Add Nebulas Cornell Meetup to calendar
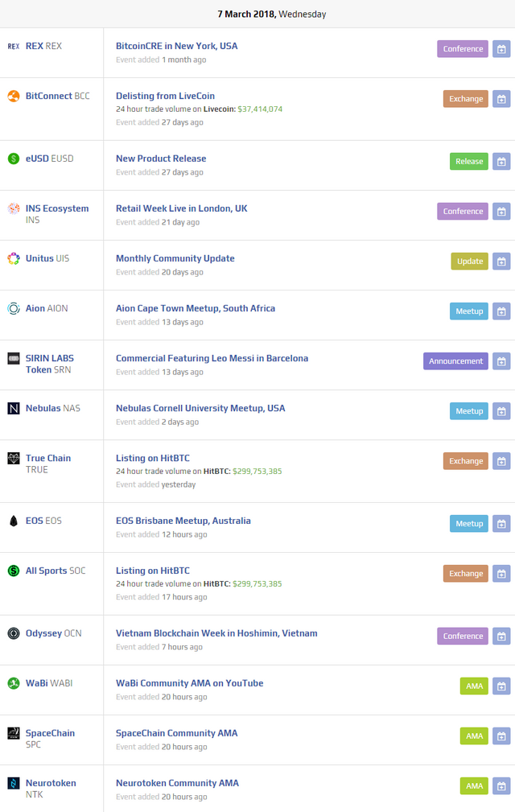 (x=501, y=411)
